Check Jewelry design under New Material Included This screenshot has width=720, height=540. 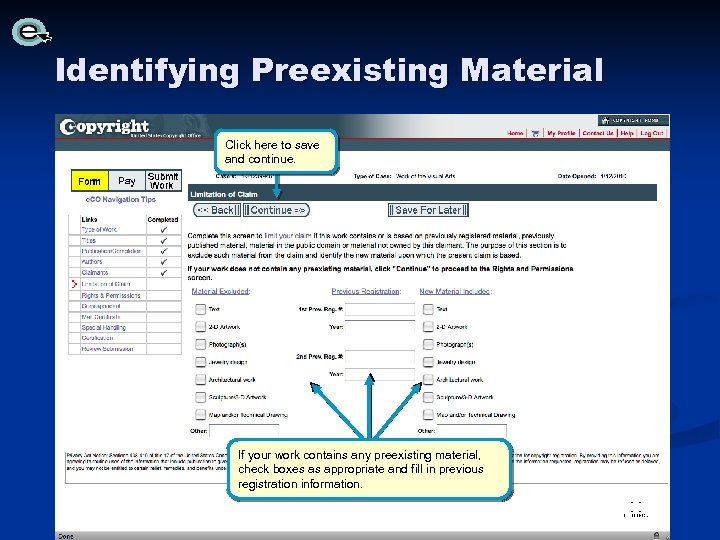click(428, 362)
